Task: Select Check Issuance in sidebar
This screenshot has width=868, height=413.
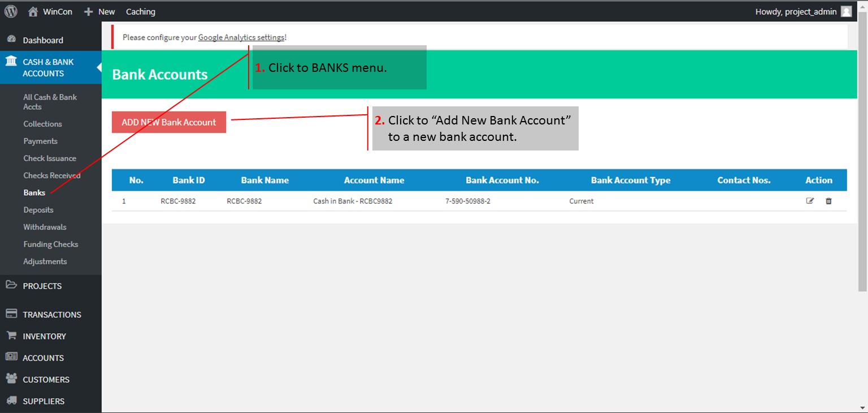Action: click(x=50, y=158)
